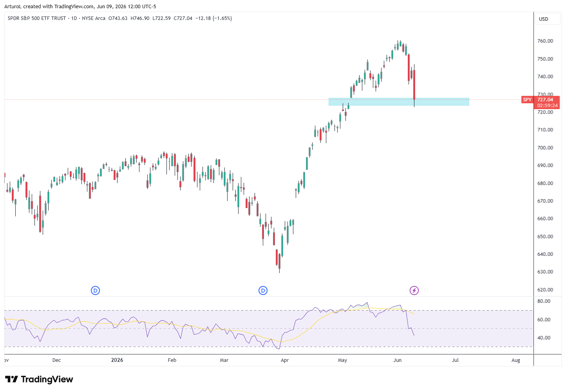
Task: Click the RSI scale value 80.00
Action: (544, 301)
